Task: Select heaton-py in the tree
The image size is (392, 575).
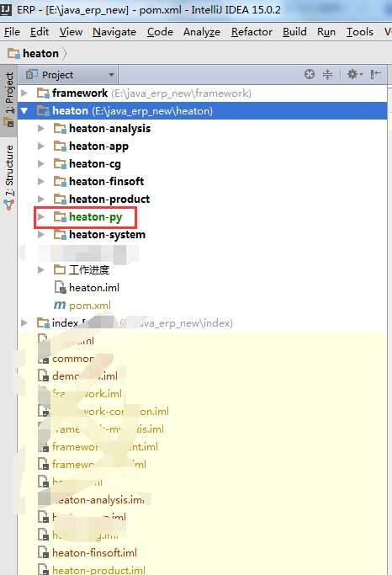Action: (95, 217)
